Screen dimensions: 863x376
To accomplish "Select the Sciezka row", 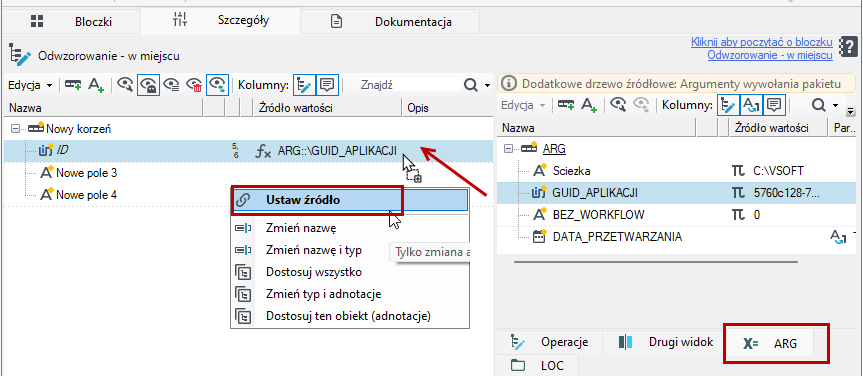I will point(677,171).
